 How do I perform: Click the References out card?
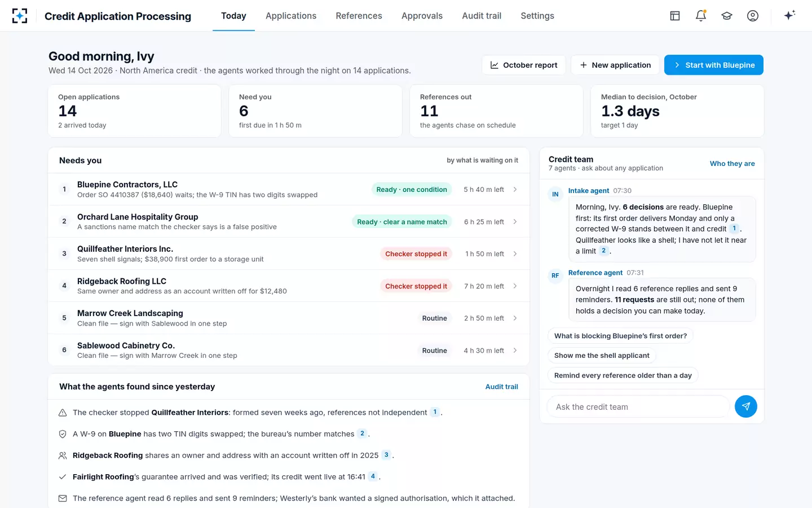pos(496,111)
